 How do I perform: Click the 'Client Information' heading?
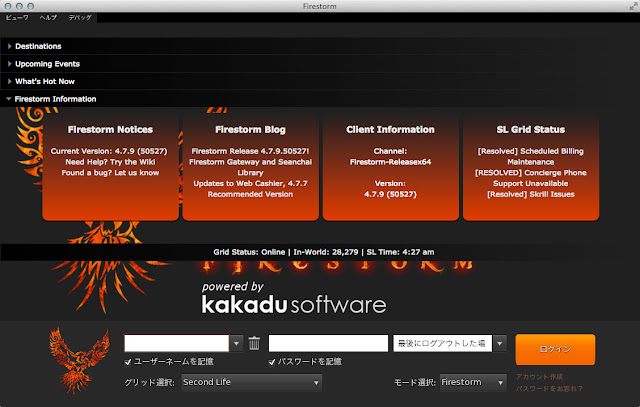pyautogui.click(x=390, y=129)
